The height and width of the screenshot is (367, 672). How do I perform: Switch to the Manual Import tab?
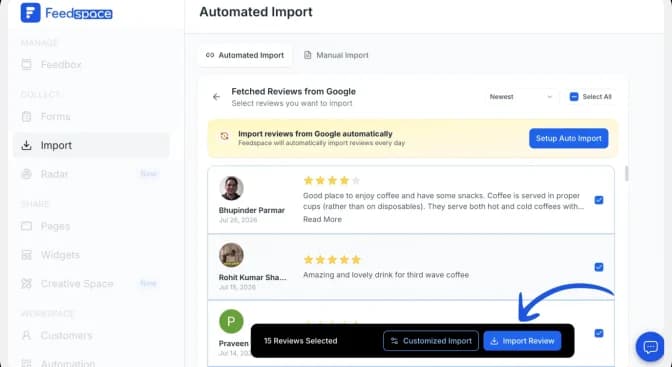[x=336, y=55]
